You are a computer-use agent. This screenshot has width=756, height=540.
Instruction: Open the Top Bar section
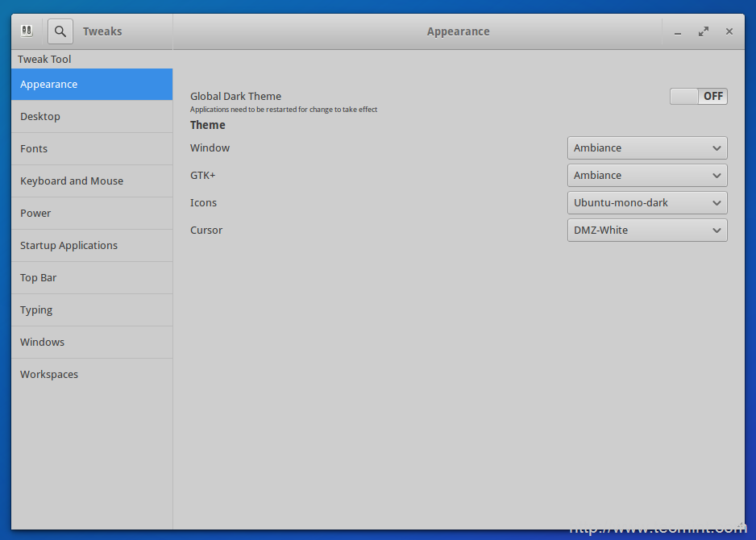(x=92, y=278)
